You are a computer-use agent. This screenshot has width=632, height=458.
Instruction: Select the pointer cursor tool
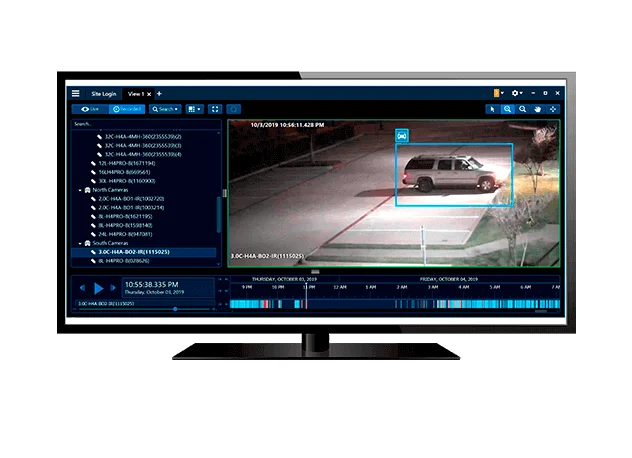[493, 108]
